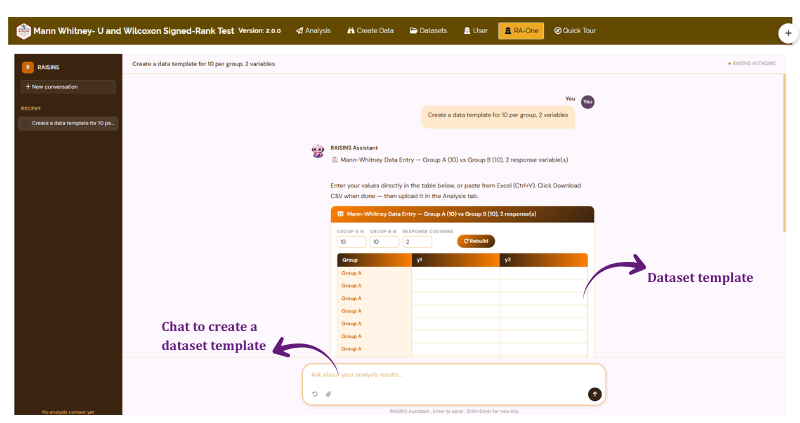Click the Response Columns input field

pyautogui.click(x=417, y=242)
